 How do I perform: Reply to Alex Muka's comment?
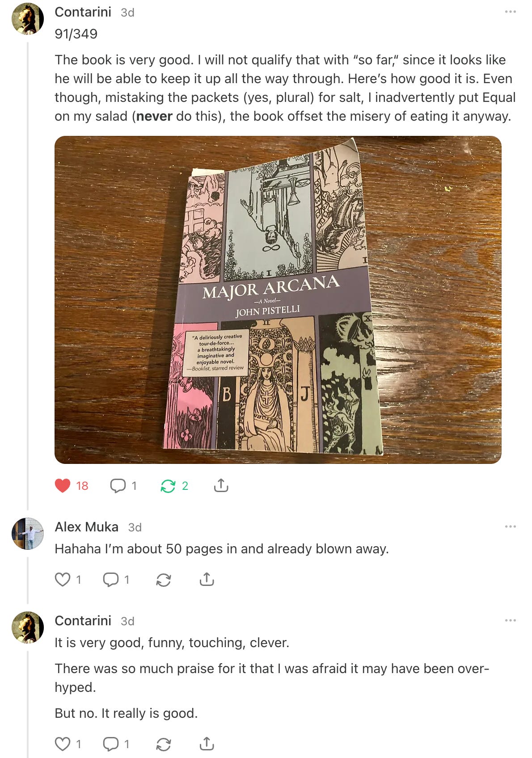coord(111,580)
